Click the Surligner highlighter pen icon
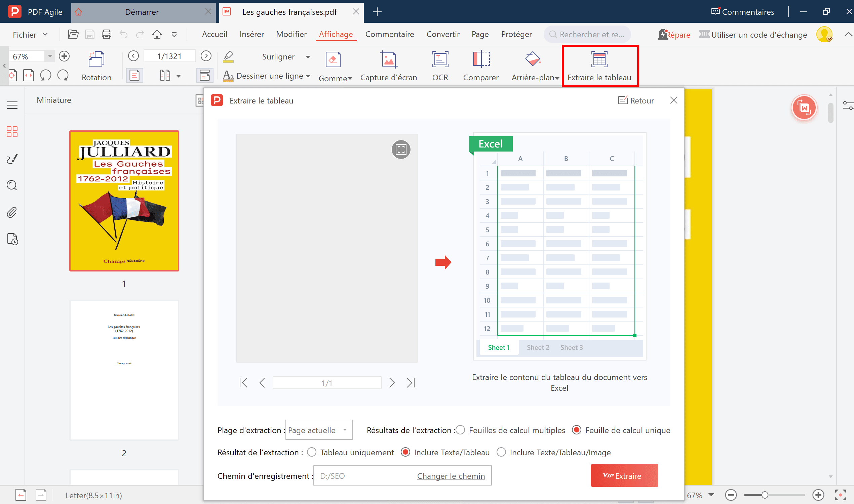This screenshot has height=504, width=854. pyautogui.click(x=229, y=56)
